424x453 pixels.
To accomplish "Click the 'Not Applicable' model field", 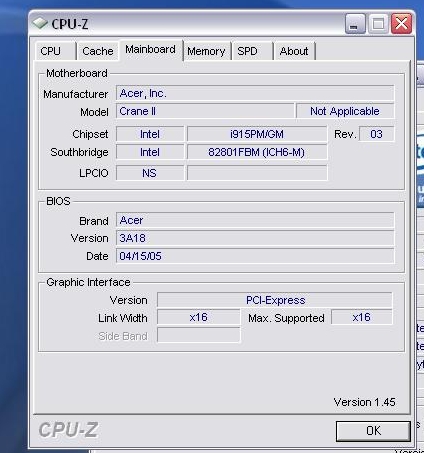I will tap(345, 111).
